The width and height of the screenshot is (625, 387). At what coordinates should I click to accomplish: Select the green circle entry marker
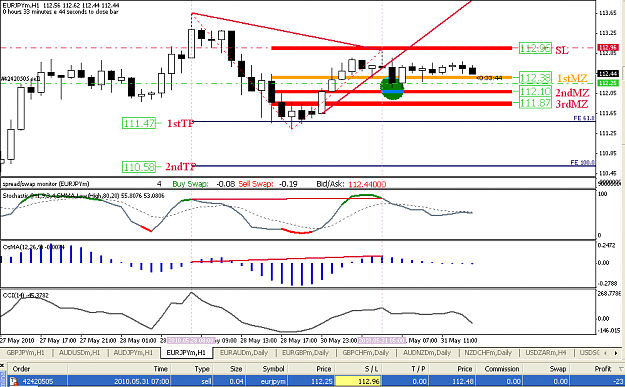[392, 88]
